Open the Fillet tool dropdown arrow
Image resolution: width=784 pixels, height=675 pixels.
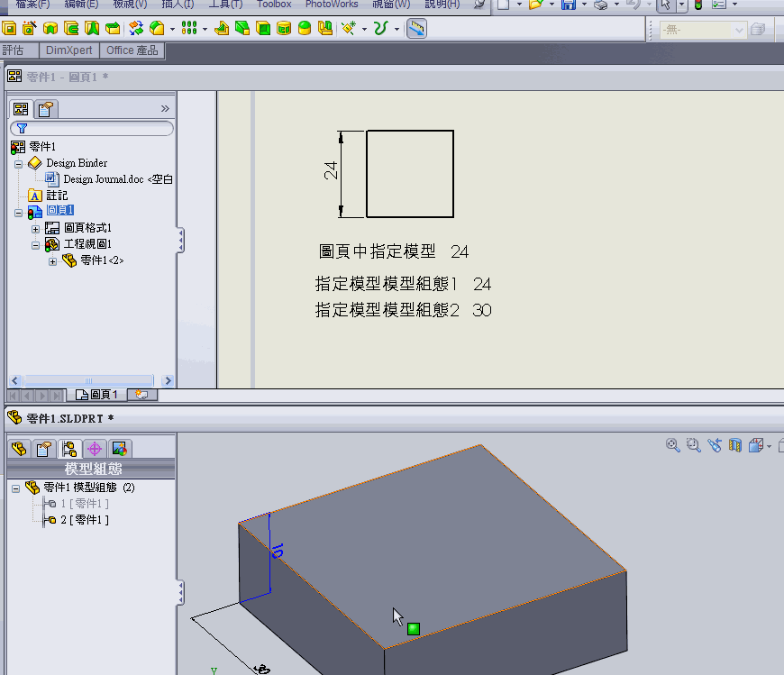coord(172,29)
